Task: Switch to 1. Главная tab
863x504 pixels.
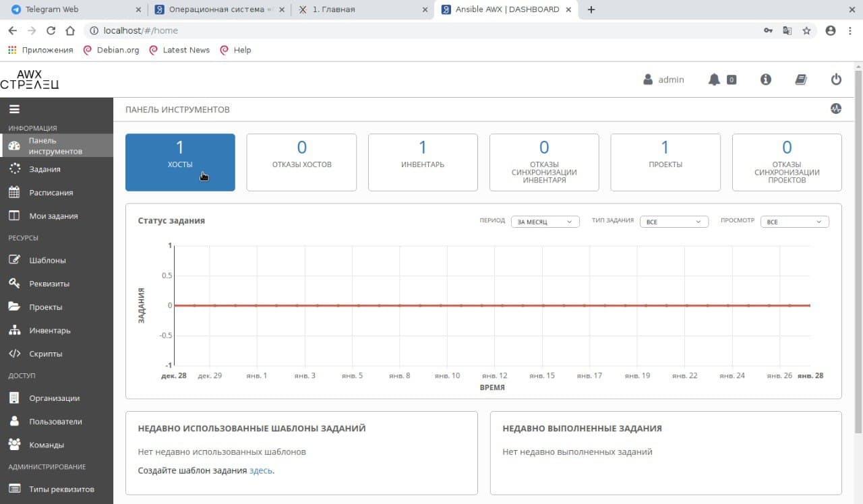Action: click(x=363, y=9)
